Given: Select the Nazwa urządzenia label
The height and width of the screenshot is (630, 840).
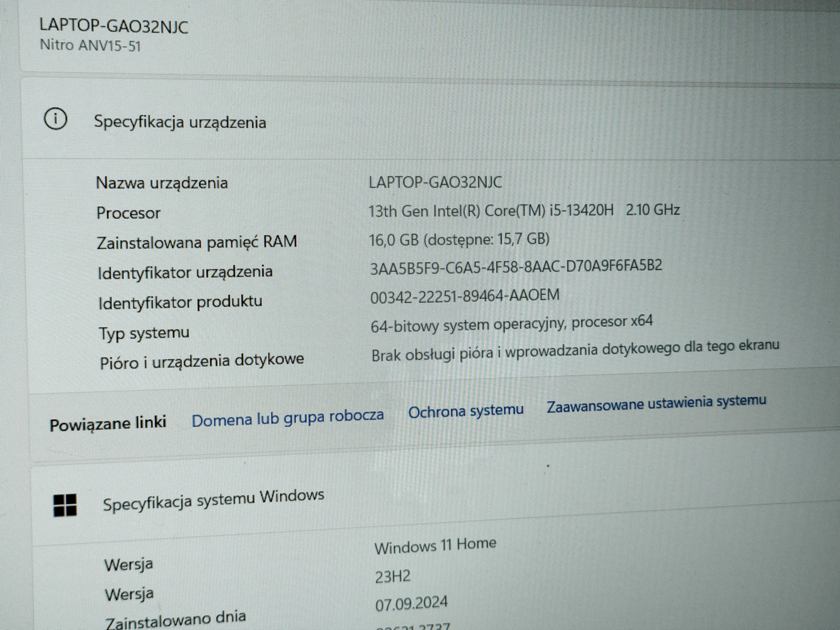Looking at the screenshot, I should [162, 183].
